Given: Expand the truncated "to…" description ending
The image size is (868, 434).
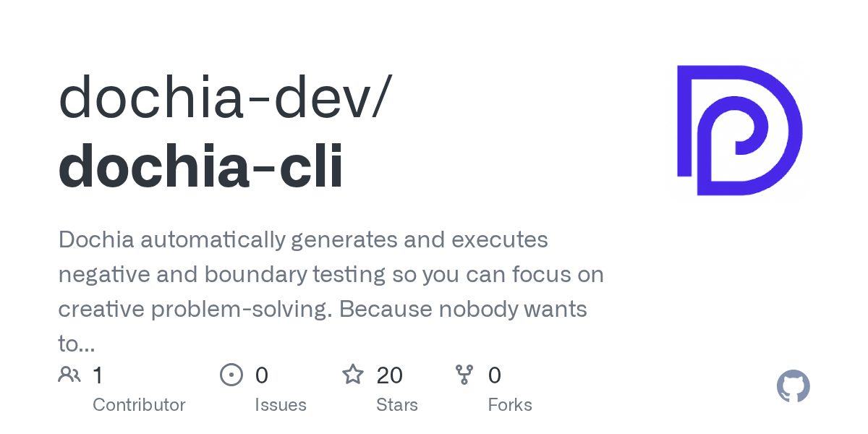Looking at the screenshot, I should (x=77, y=344).
